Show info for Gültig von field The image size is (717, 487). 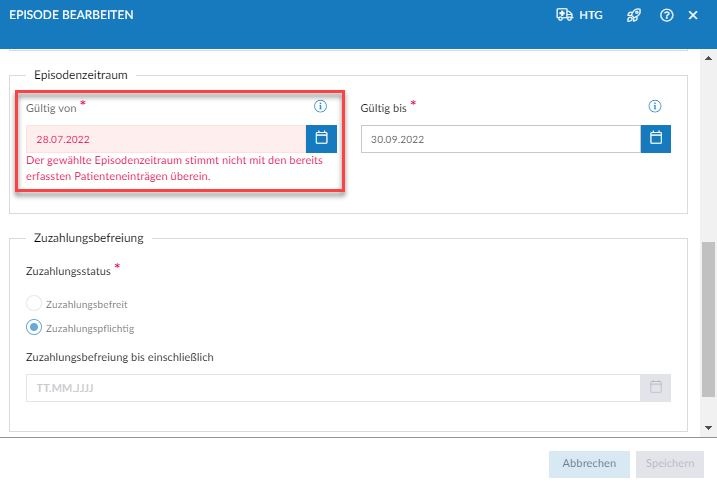pos(321,106)
